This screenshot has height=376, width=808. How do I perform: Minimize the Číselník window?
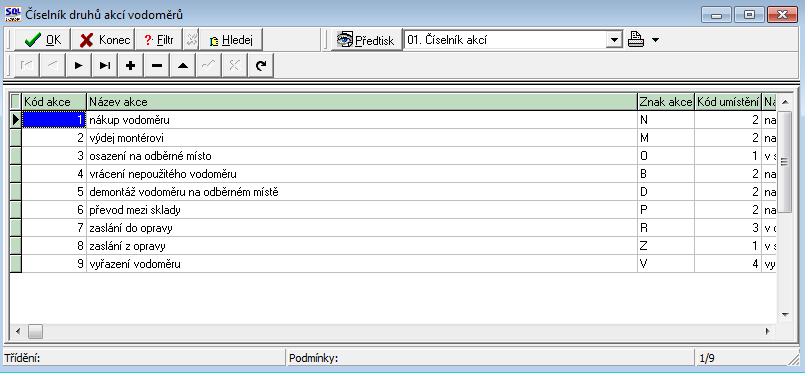pos(716,14)
